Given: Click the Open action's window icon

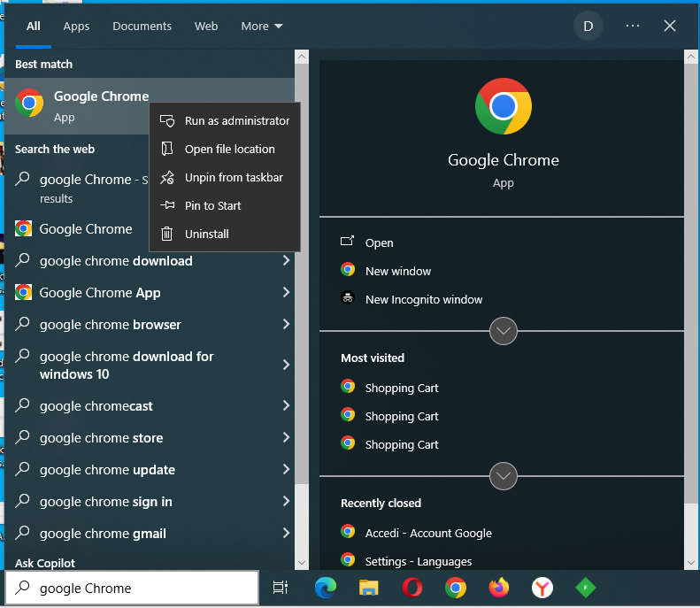Looking at the screenshot, I should pos(347,242).
